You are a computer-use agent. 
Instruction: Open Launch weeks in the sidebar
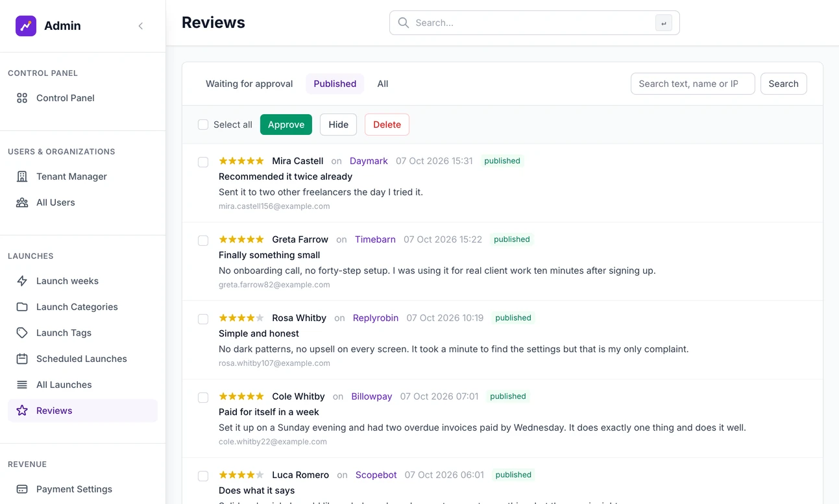(x=82, y=281)
